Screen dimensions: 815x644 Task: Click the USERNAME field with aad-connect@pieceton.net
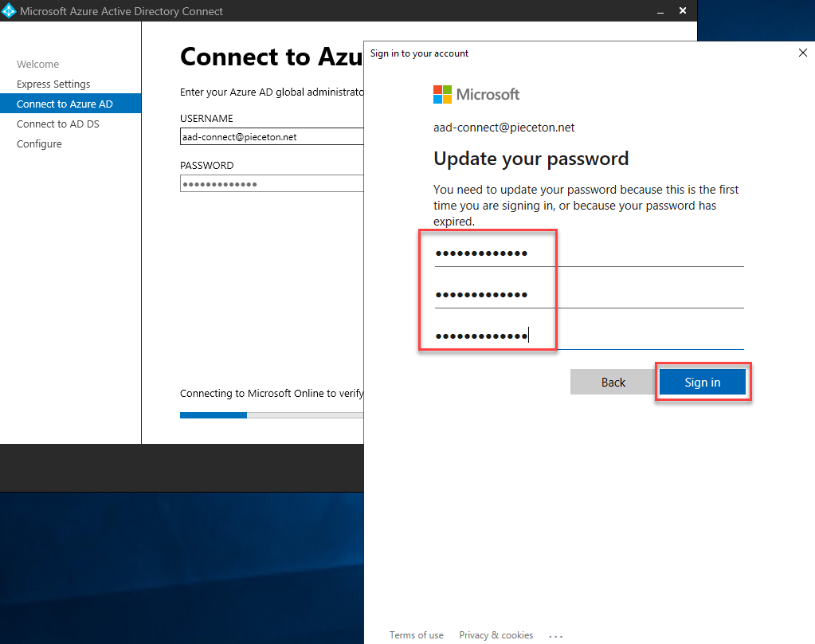click(272, 136)
